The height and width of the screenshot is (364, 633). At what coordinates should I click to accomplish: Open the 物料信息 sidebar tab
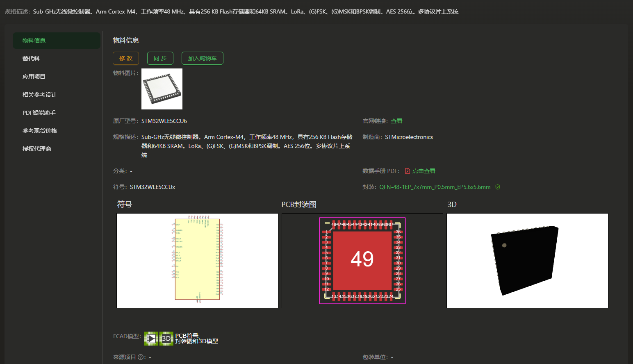tap(57, 41)
